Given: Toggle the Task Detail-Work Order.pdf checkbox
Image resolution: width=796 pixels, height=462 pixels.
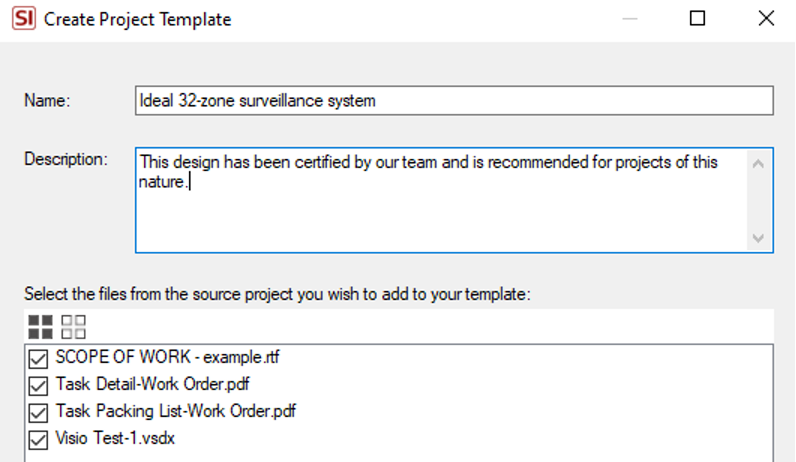Looking at the screenshot, I should pos(38,385).
